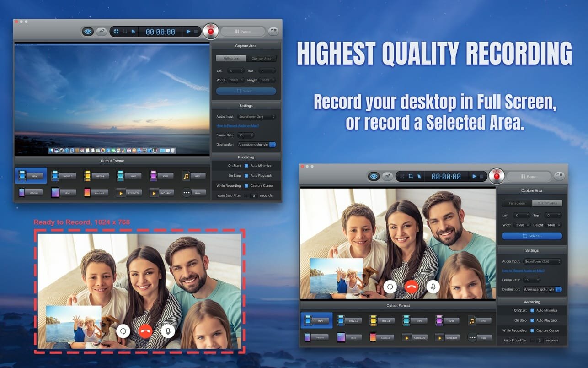Disable Capture Cursor in sky-preview window
Screen dimensions: 588x368
click(246, 186)
